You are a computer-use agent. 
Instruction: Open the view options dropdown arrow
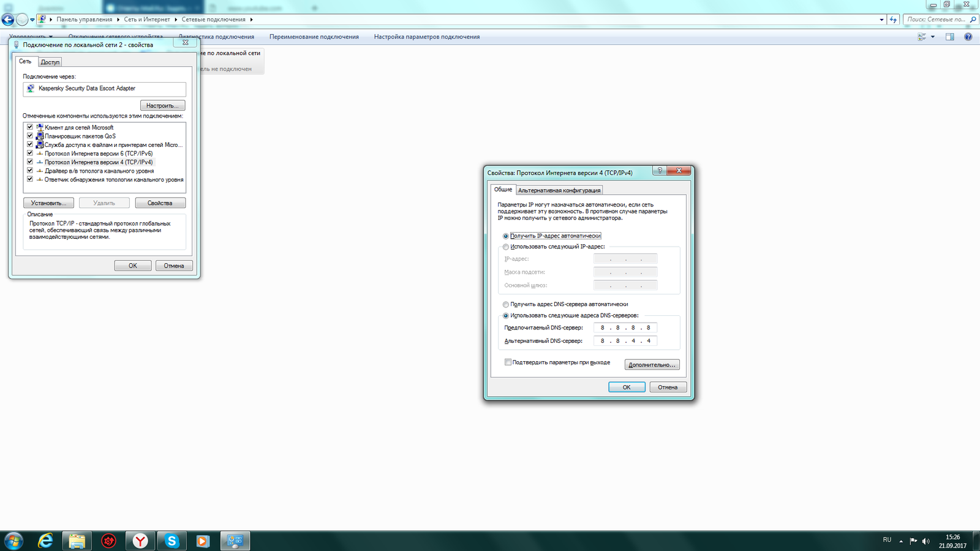coord(933,37)
